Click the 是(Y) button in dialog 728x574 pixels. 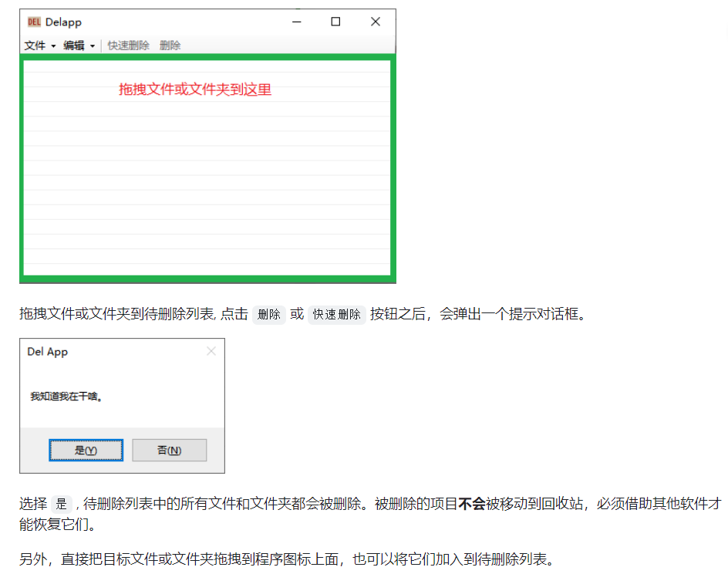click(x=86, y=450)
